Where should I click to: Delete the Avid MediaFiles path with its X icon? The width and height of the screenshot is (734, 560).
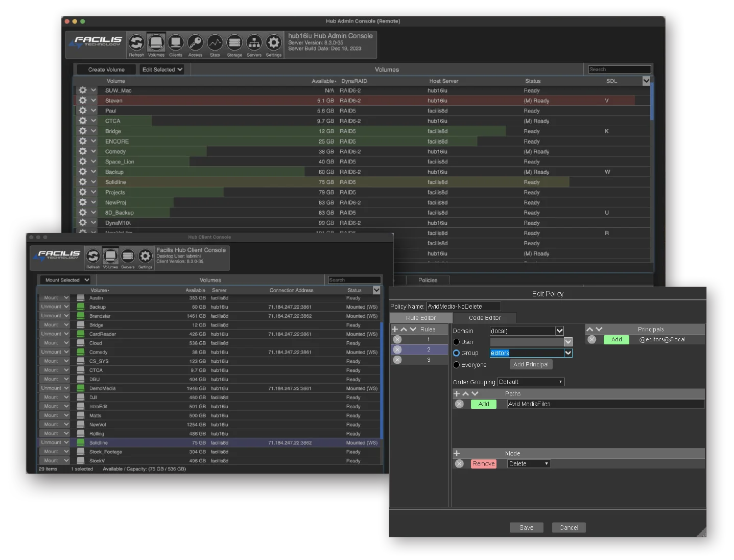(x=459, y=404)
